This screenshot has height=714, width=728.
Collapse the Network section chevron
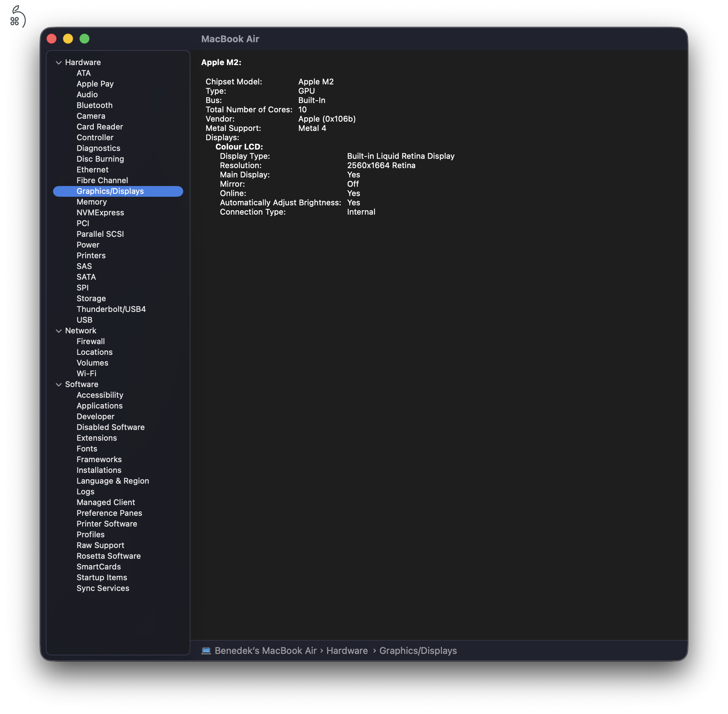pos(59,331)
